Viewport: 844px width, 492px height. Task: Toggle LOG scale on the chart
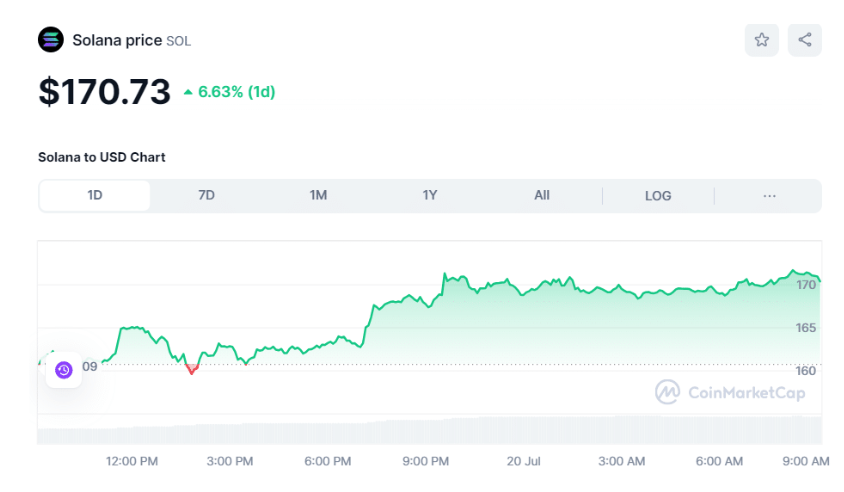click(658, 196)
